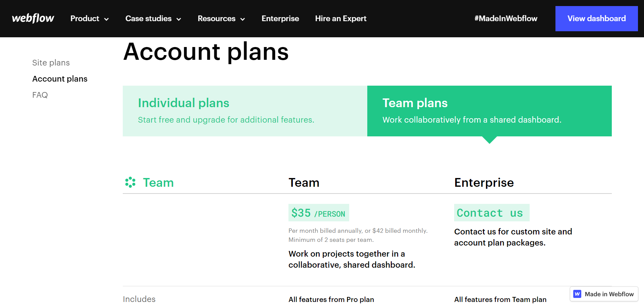Viewport: 644px width, 307px height.
Task: Click the Account plans page title
Action: pyautogui.click(x=206, y=52)
